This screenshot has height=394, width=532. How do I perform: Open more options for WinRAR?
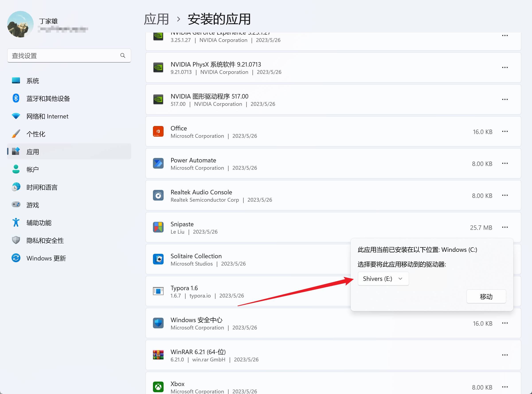tap(505, 355)
